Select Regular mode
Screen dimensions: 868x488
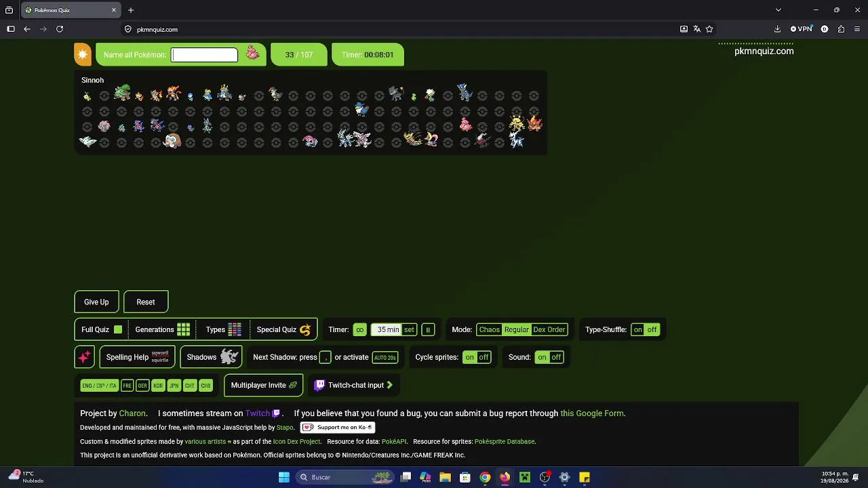click(x=517, y=330)
